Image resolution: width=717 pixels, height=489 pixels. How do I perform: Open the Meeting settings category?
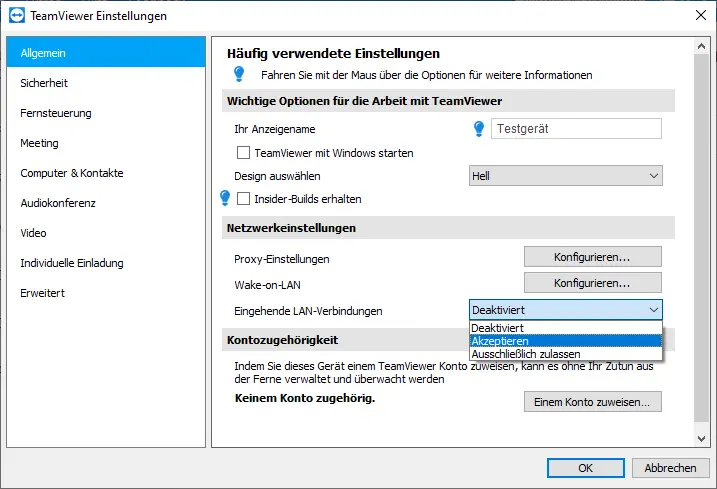(106, 143)
